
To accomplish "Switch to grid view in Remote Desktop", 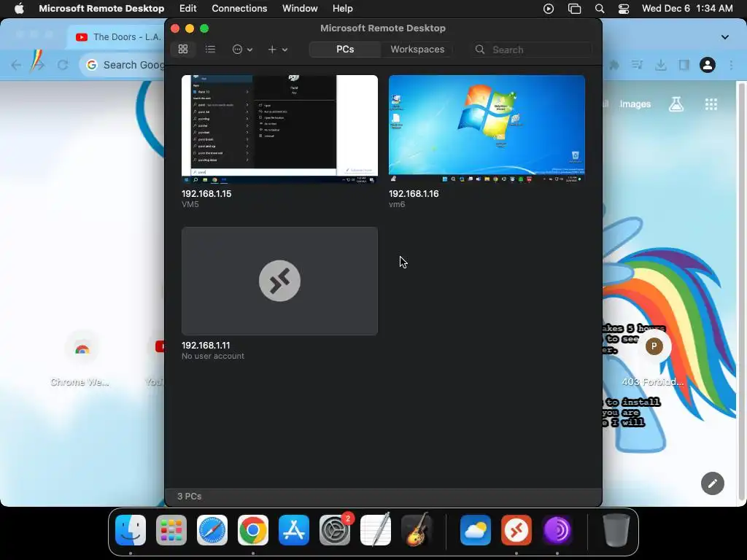I will [183, 49].
